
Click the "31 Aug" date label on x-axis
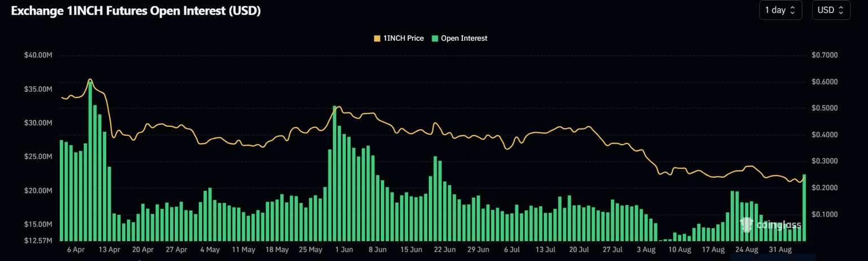(780, 250)
